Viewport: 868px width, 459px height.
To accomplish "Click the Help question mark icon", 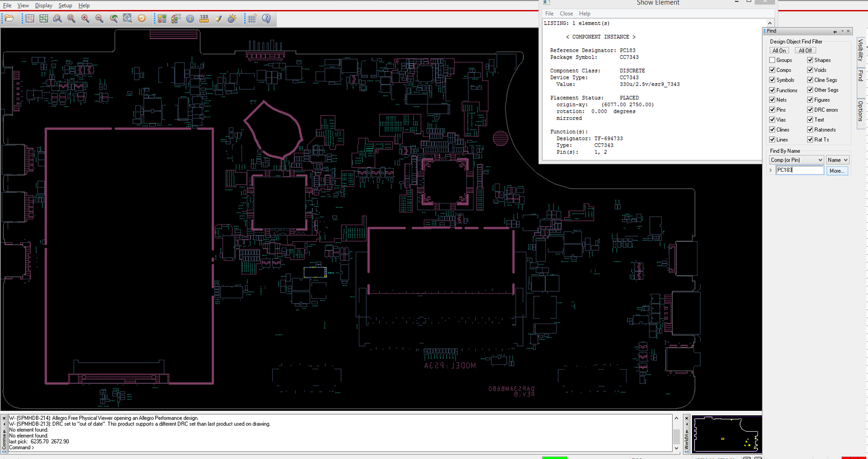I will click(266, 19).
